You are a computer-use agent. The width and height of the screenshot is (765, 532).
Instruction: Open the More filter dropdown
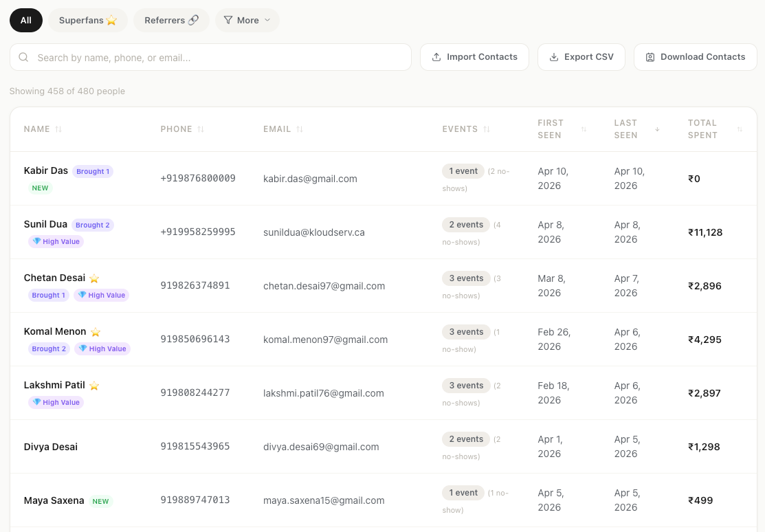(x=246, y=20)
